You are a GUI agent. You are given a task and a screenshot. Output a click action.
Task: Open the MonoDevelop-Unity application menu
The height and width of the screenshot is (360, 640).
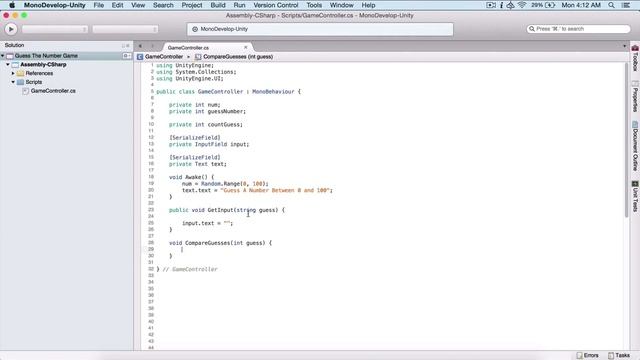(x=54, y=5)
